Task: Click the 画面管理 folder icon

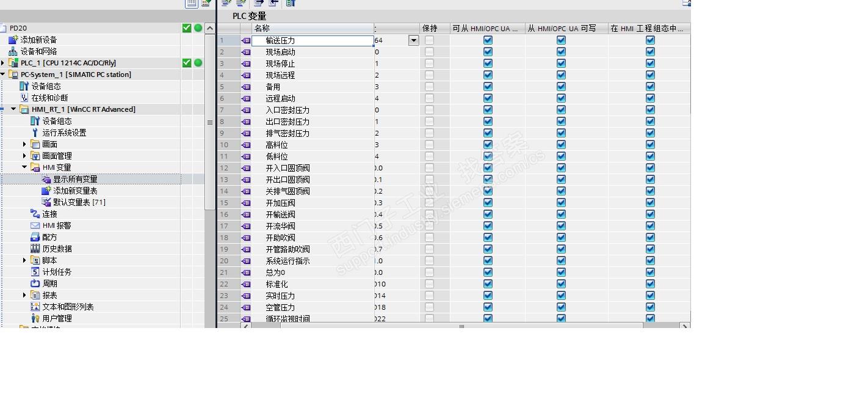Action: (35, 156)
